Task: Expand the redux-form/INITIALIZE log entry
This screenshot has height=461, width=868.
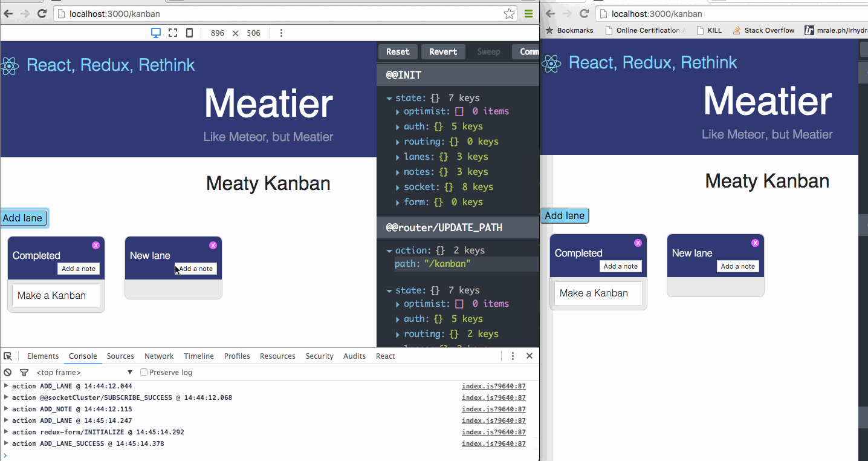Action: (x=6, y=432)
